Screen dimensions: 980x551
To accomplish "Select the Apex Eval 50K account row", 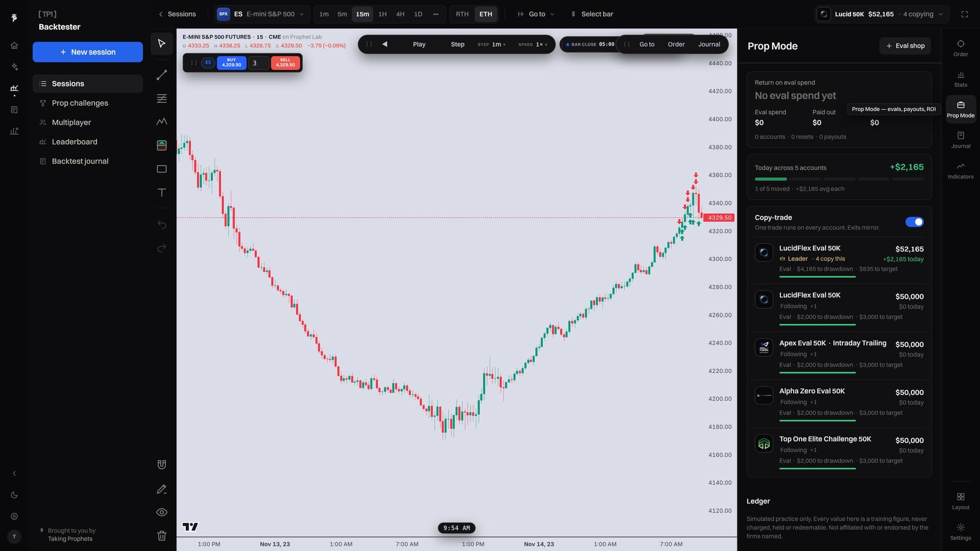I will point(839,356).
